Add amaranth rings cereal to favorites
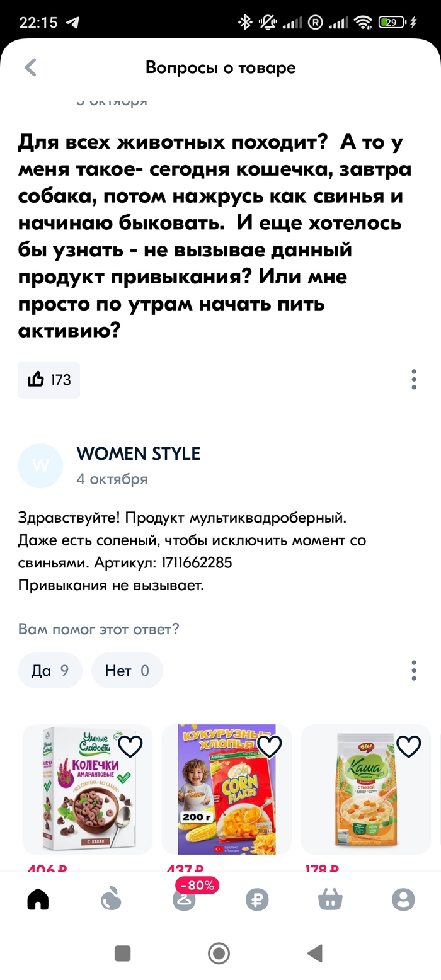The width and height of the screenshot is (441, 980). (130, 746)
